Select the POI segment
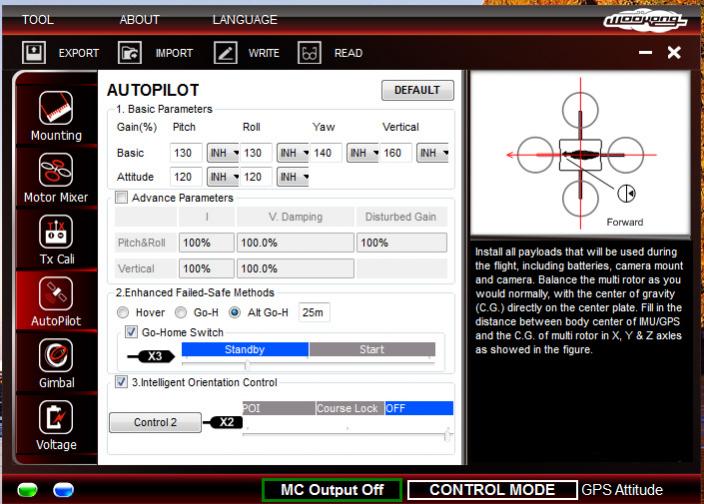704x504 pixels. [x=278, y=408]
